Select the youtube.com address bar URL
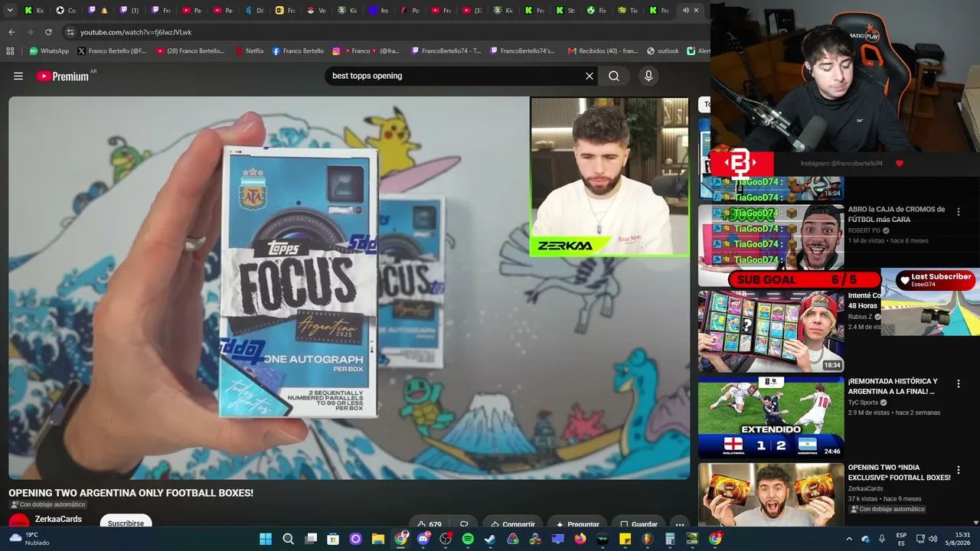Image resolution: width=980 pixels, height=551 pixels. [x=136, y=32]
